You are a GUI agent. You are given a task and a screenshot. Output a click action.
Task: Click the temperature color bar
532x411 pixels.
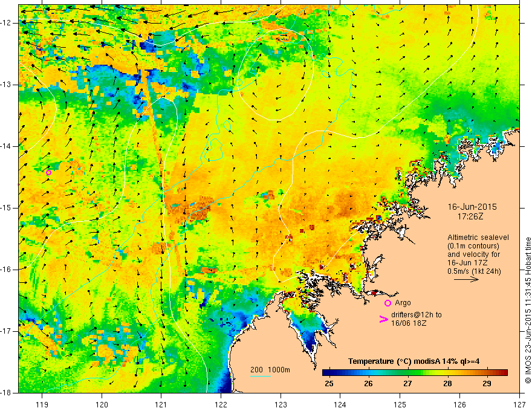415,372
